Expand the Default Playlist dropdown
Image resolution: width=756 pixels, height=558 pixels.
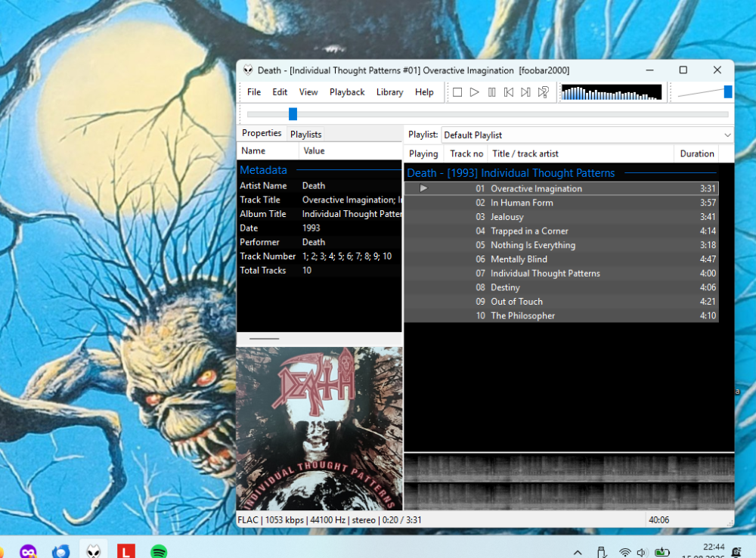[587, 135]
